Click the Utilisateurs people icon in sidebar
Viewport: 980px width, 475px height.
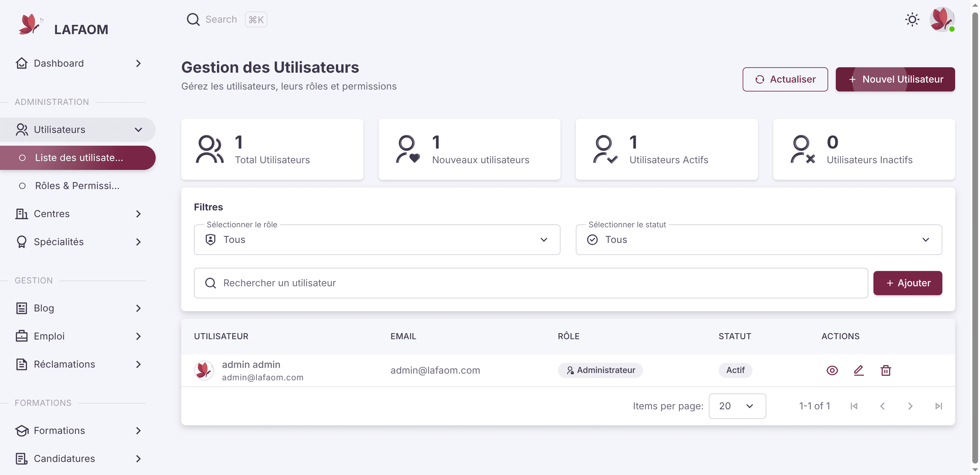[22, 130]
